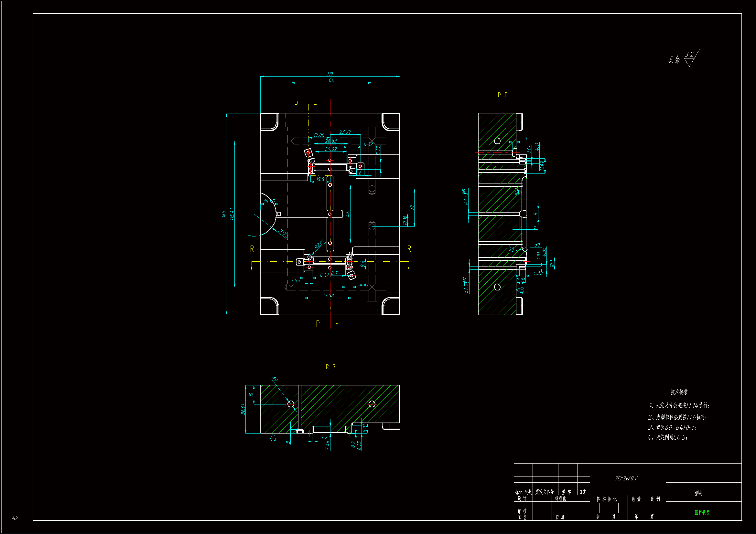
Task: Click the 比例 cell in title block
Action: (x=655, y=499)
